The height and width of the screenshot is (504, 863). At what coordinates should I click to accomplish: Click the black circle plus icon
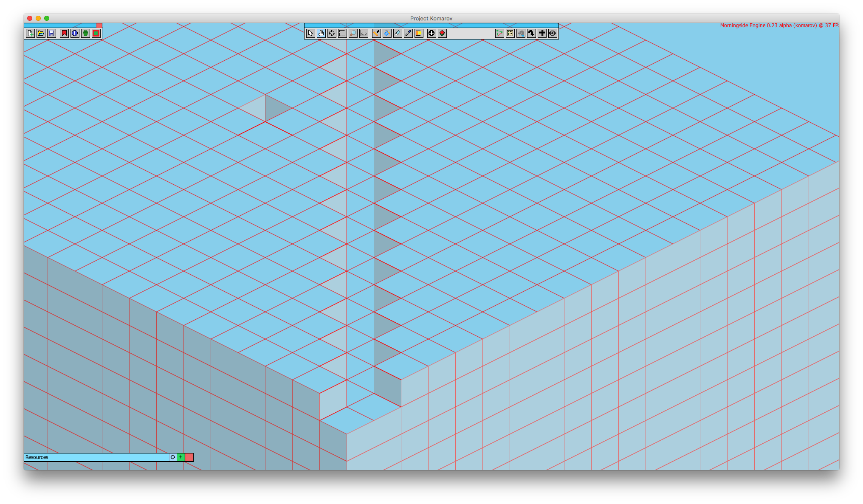(x=431, y=34)
